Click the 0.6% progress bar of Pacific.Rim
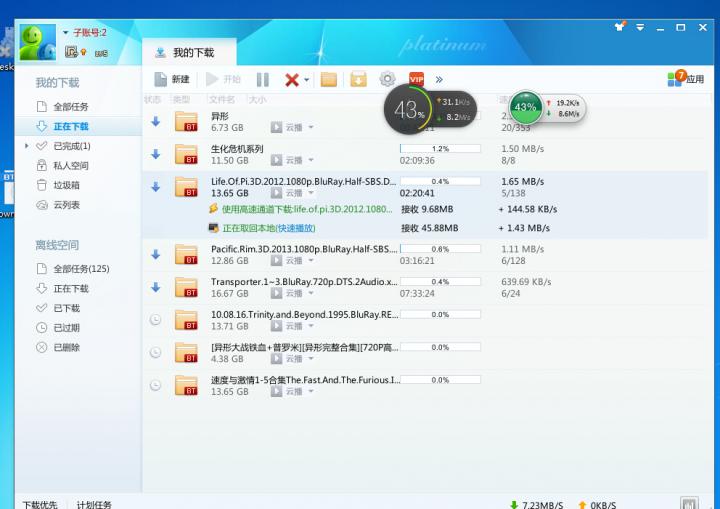This screenshot has height=509, width=720. 440,249
